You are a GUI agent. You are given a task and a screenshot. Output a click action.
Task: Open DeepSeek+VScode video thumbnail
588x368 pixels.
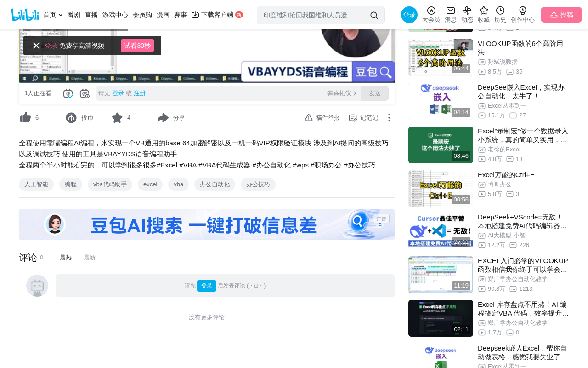pos(441,231)
